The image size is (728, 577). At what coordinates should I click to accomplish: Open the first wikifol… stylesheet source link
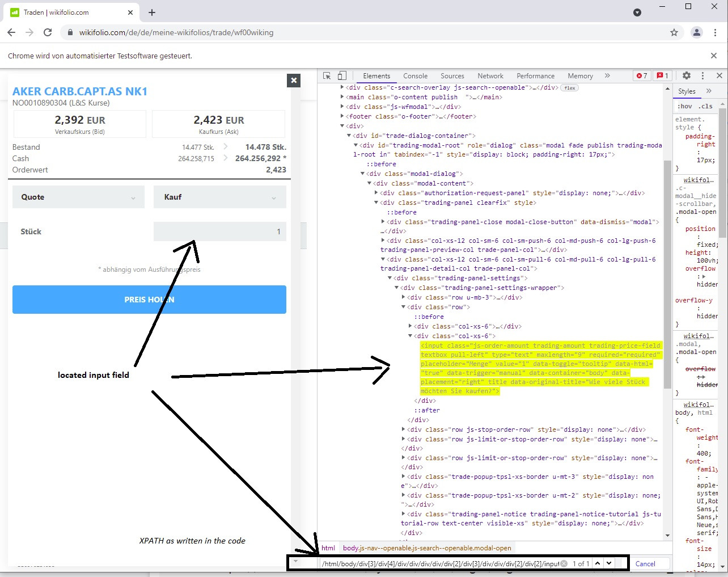point(699,180)
